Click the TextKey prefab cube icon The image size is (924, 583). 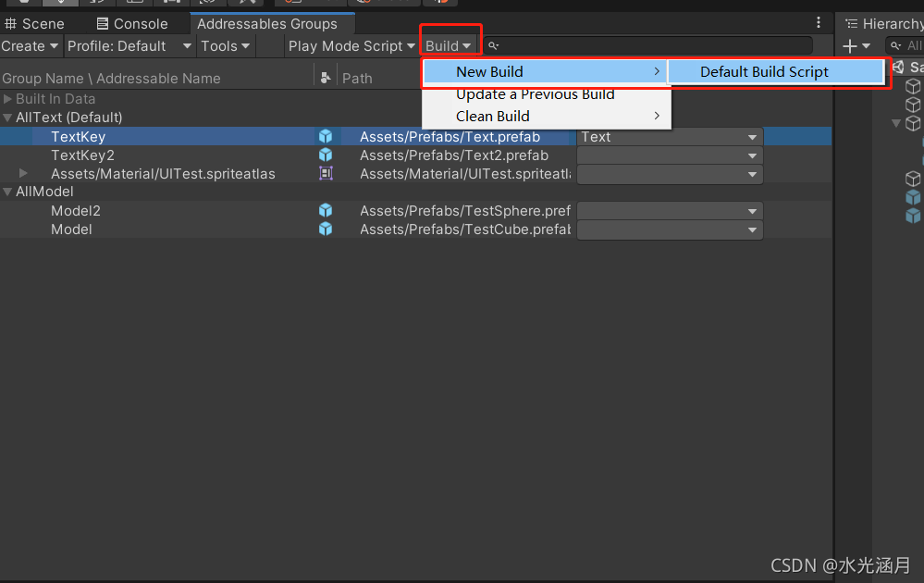[326, 137]
